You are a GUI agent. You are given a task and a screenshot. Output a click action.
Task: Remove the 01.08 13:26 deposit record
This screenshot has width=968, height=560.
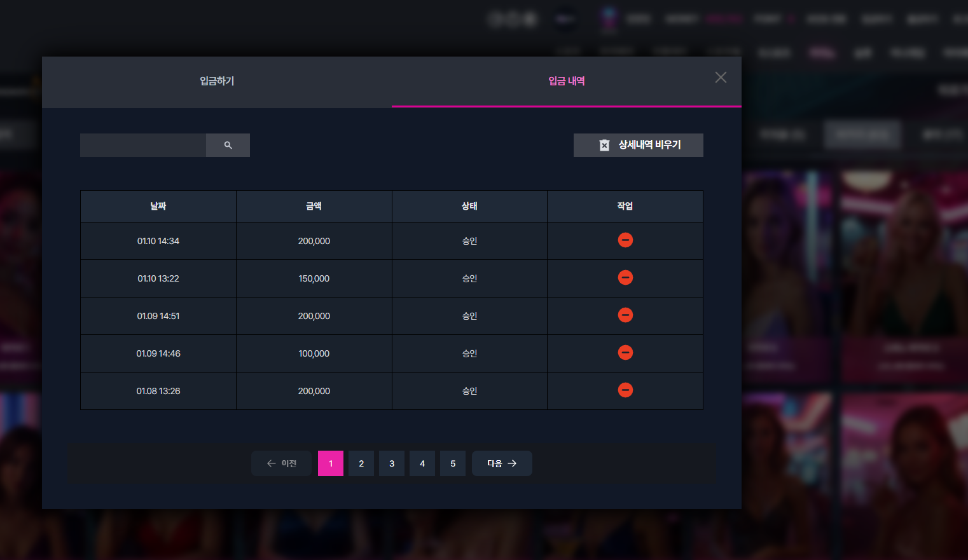click(625, 390)
